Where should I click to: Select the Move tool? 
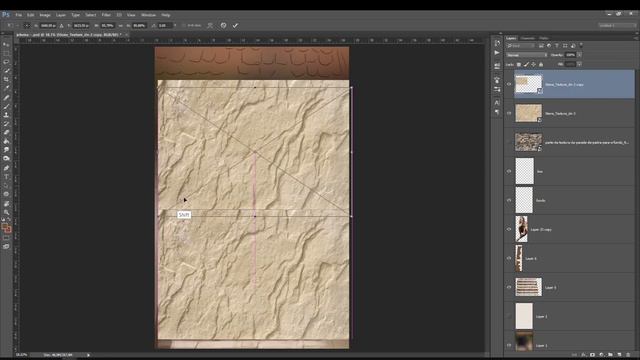[6, 44]
